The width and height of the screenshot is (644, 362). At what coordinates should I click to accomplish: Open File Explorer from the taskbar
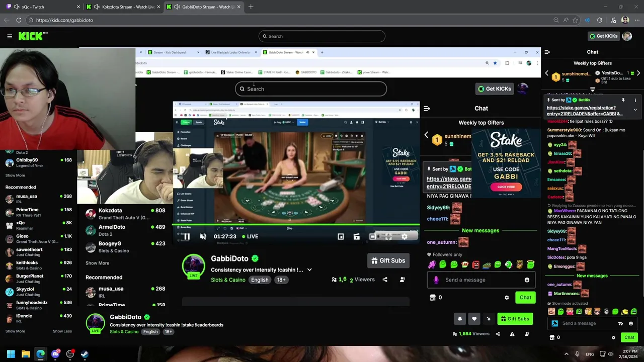pyautogui.click(x=26, y=354)
